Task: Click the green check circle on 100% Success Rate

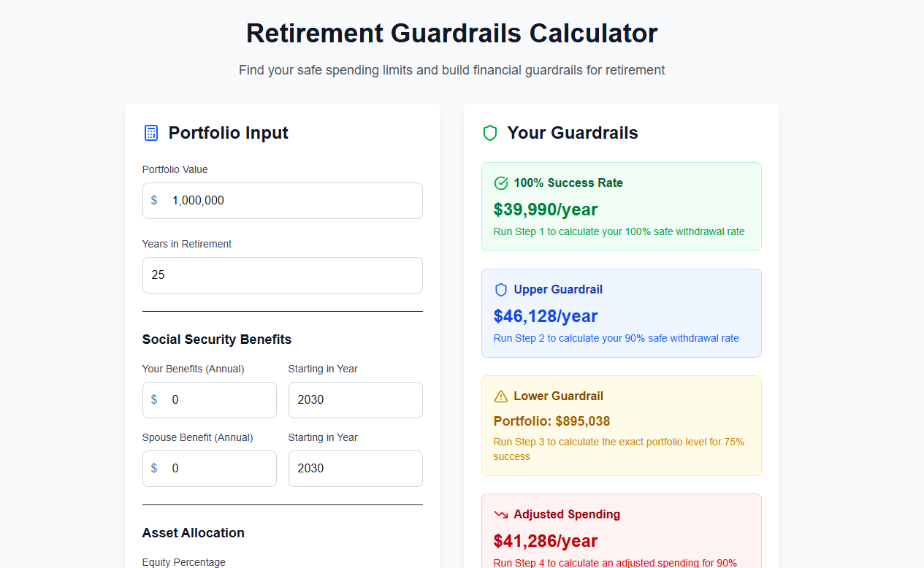Action: click(x=500, y=183)
